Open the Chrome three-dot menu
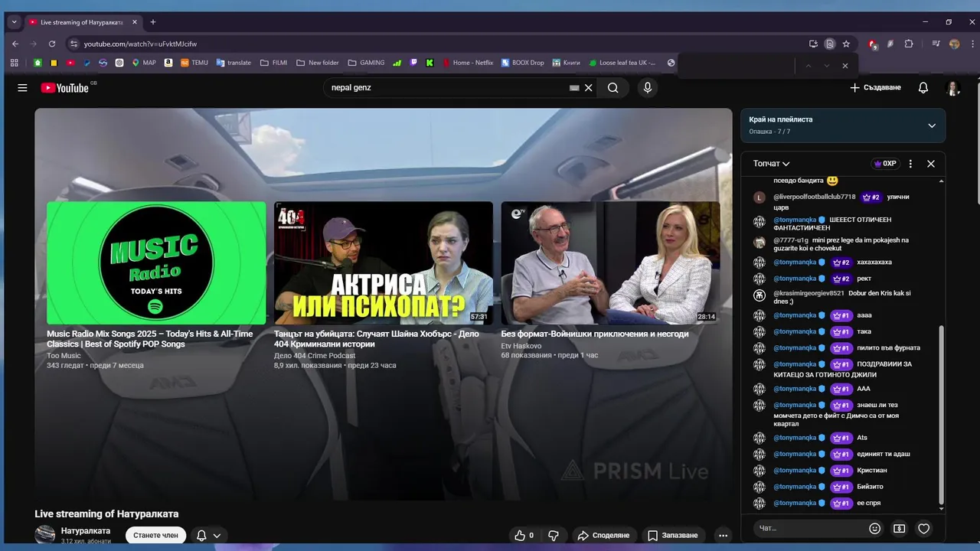980x551 pixels. pyautogui.click(x=972, y=44)
